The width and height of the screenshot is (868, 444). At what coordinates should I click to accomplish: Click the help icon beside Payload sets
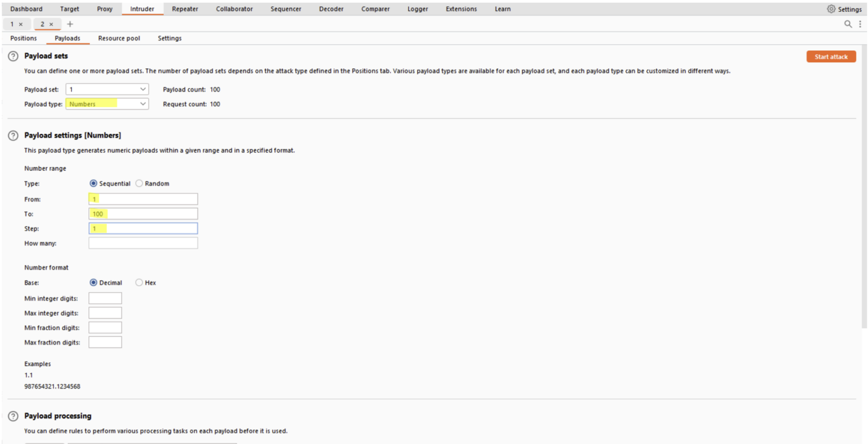pos(12,55)
